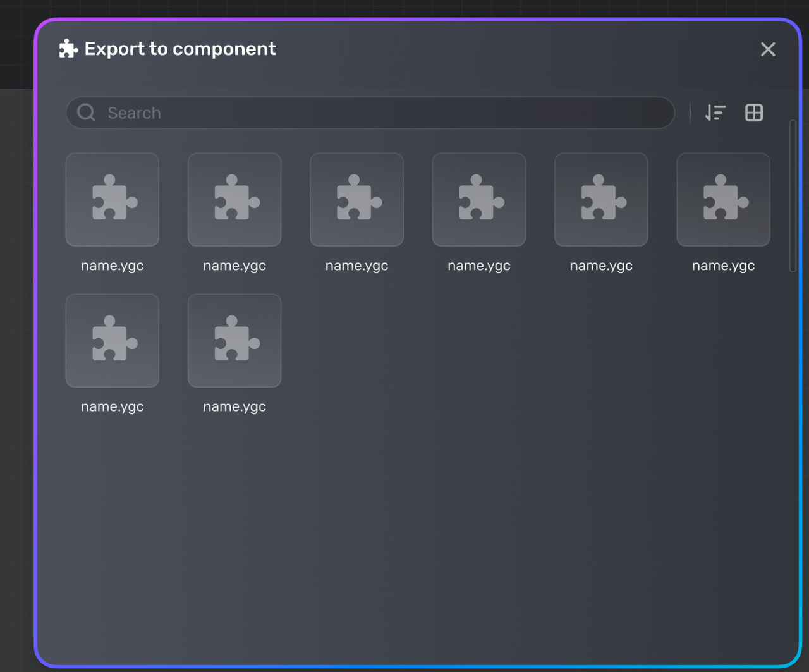The height and width of the screenshot is (672, 809).
Task: Select first component thumbnail in top row
Action: [x=113, y=199]
